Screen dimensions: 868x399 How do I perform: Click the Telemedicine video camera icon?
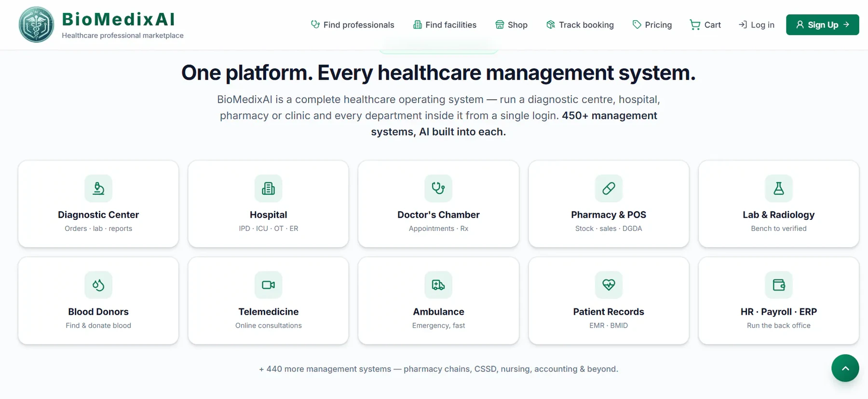click(x=268, y=285)
